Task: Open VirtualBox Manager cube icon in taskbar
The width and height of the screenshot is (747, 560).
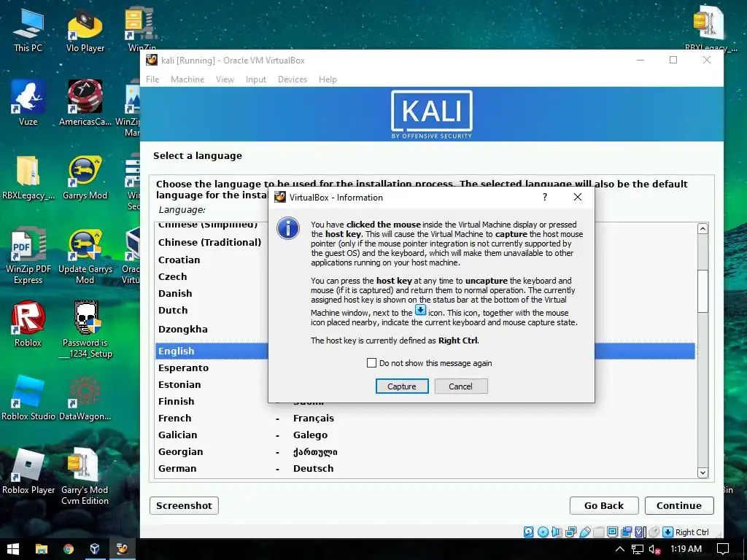Action: pyautogui.click(x=95, y=549)
